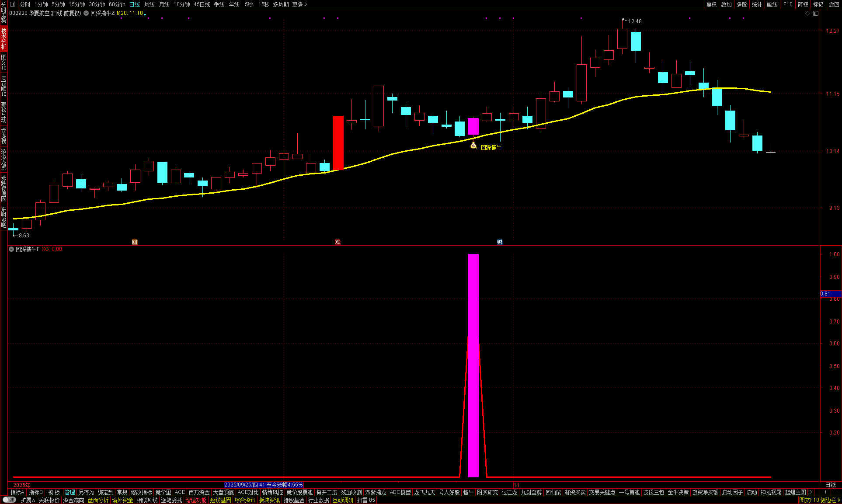This screenshot has width=842, height=504.
Task: Open dropdown beside 回踩擒牛F sub-indicator
Action: click(x=11, y=249)
